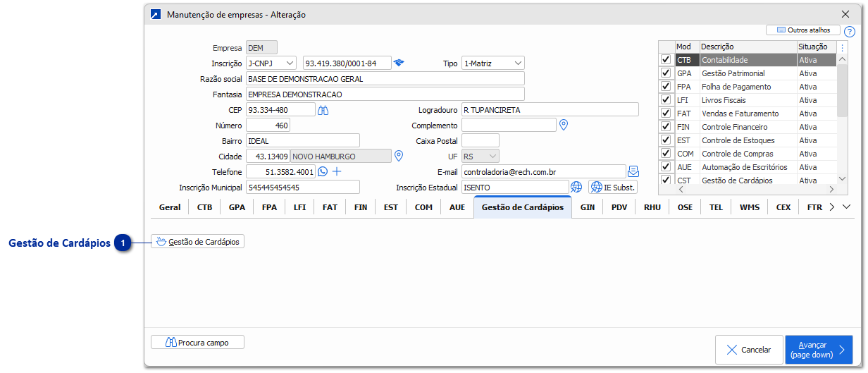Click the Razão social input field
This screenshot has height=373, width=868.
[385, 78]
